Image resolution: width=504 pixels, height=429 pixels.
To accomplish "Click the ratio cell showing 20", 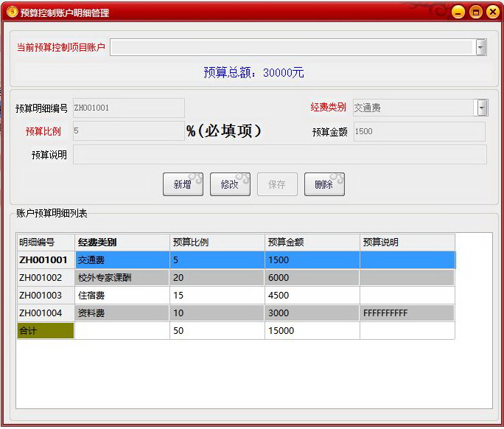I will coord(217,278).
